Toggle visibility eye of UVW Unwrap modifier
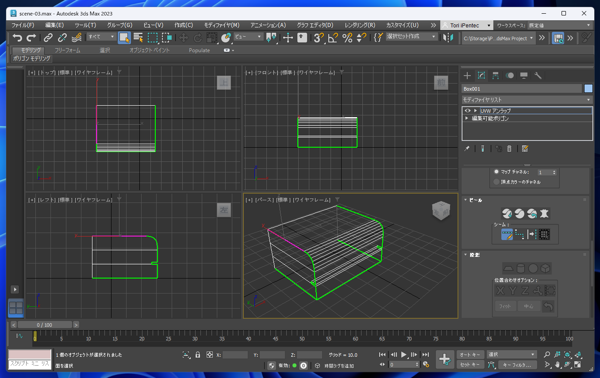Image resolution: width=600 pixels, height=378 pixels. 467,111
